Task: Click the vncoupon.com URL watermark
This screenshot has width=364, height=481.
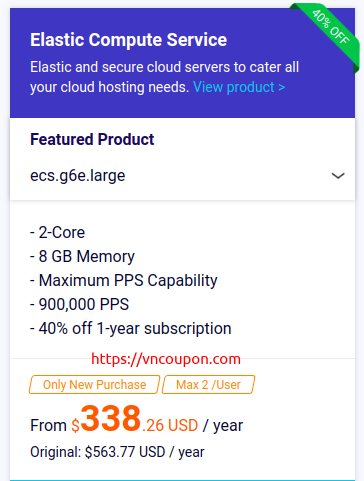Action: click(166, 359)
